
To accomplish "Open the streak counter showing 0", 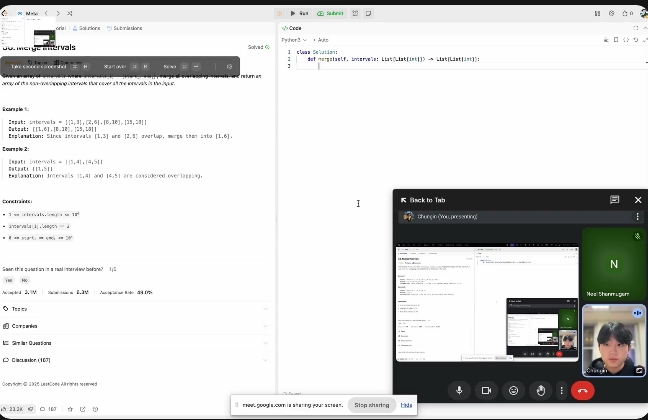I will point(627,14).
